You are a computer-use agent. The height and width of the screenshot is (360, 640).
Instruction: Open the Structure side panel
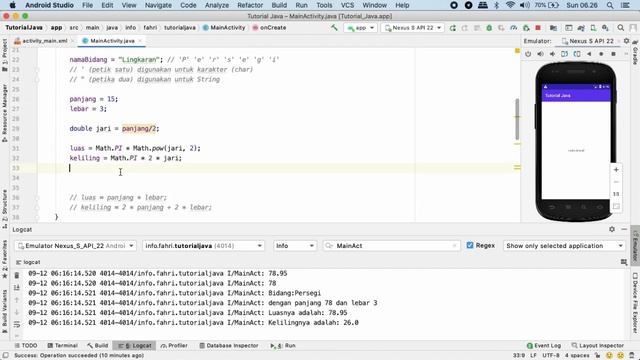(x=4, y=209)
